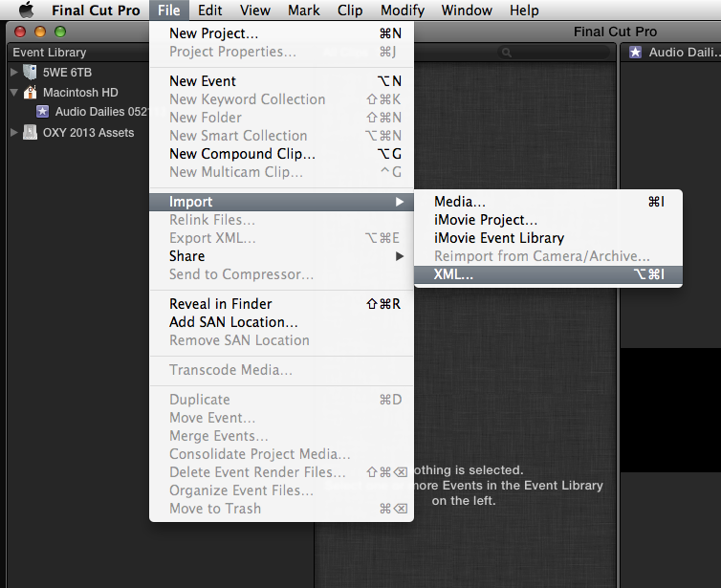Select the Audio Dailies 052 event
This screenshot has height=588, width=721.
[x=101, y=112]
